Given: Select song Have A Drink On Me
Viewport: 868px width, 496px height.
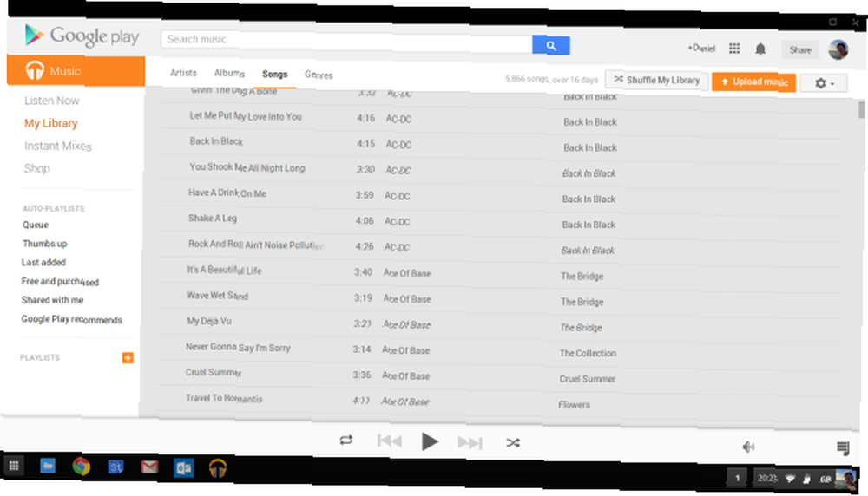Looking at the screenshot, I should tap(227, 193).
